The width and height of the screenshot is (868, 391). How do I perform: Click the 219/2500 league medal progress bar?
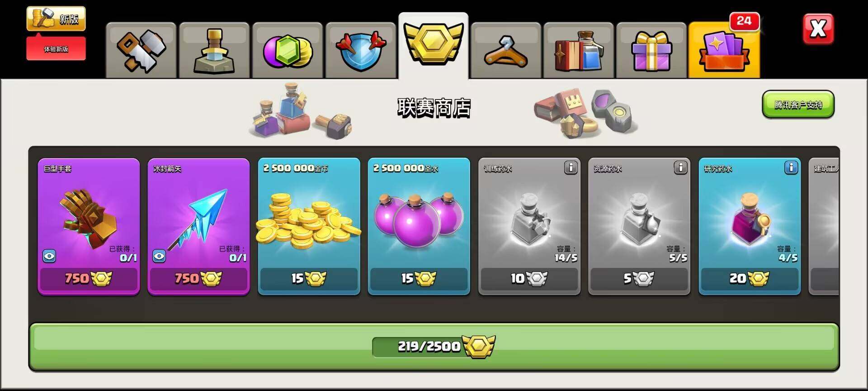pos(434,347)
